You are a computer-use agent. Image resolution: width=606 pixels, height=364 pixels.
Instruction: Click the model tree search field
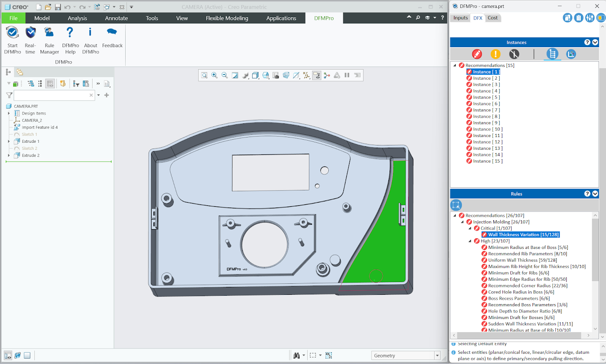[x=51, y=95]
